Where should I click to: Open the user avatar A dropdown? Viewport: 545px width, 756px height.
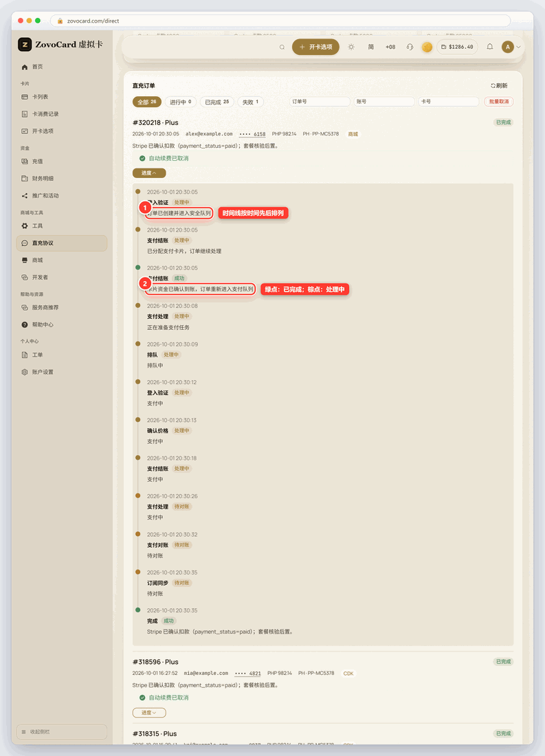[x=511, y=47]
